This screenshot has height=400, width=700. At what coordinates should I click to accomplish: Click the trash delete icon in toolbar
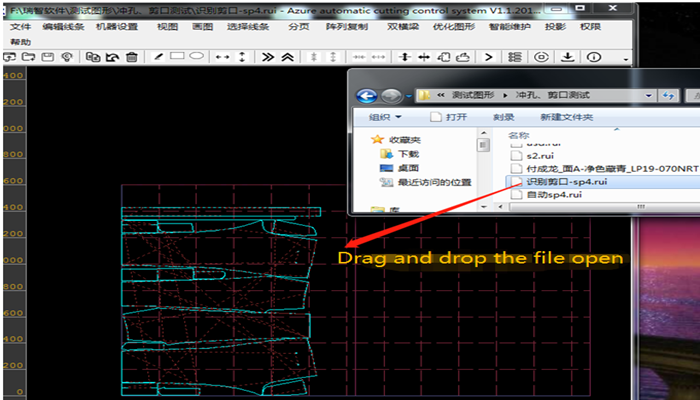(132, 57)
